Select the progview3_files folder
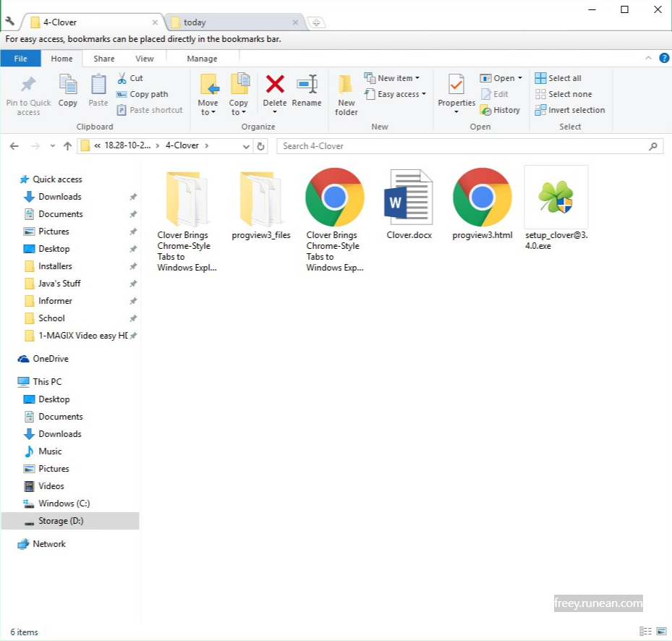The image size is (672, 641). tap(261, 205)
